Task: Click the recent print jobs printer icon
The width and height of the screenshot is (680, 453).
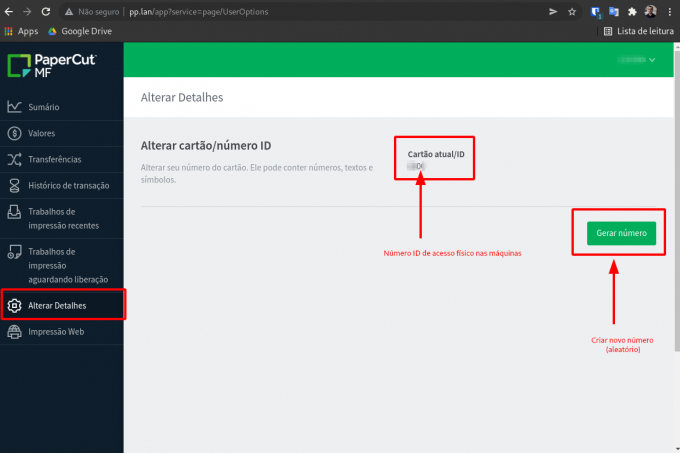Action: [14, 212]
